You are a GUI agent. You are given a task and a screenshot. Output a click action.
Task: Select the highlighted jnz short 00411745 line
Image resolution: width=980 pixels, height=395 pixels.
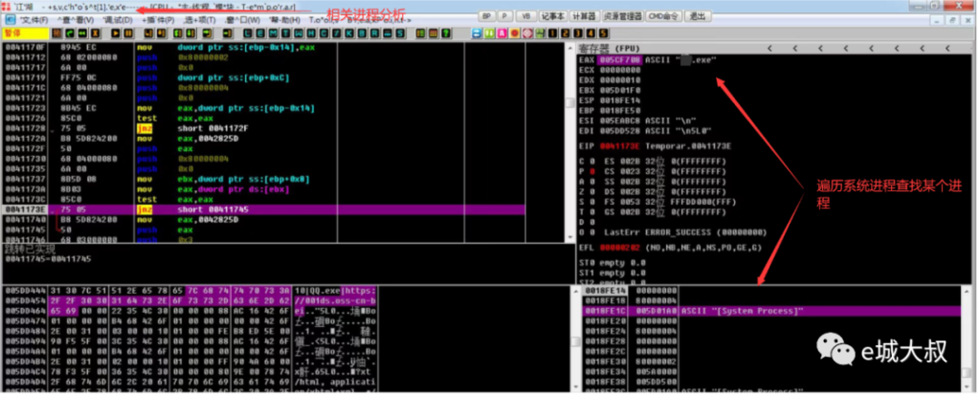pos(211,208)
